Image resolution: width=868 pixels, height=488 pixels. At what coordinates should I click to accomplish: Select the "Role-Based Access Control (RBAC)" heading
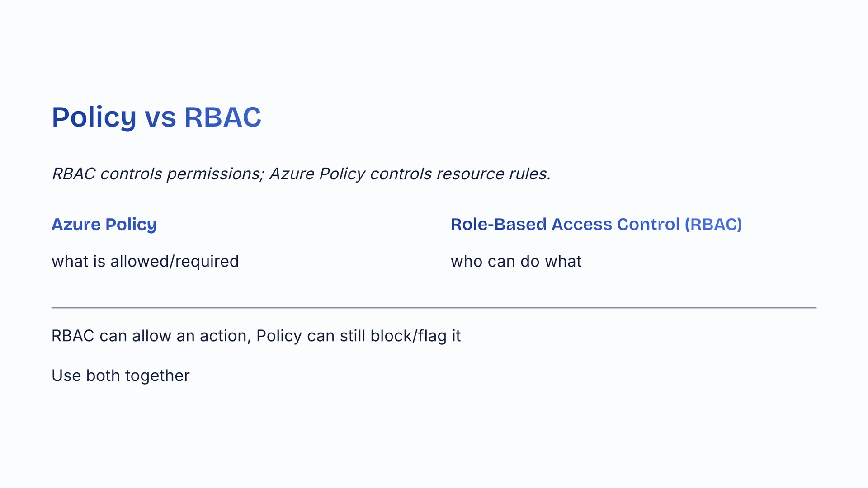(596, 225)
